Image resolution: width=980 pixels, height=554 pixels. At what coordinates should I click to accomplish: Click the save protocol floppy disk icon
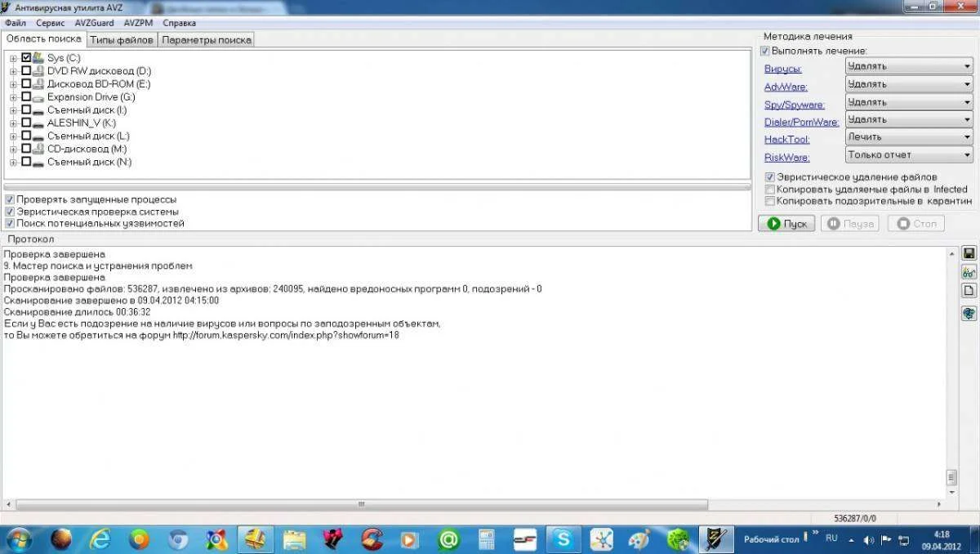tap(969, 253)
